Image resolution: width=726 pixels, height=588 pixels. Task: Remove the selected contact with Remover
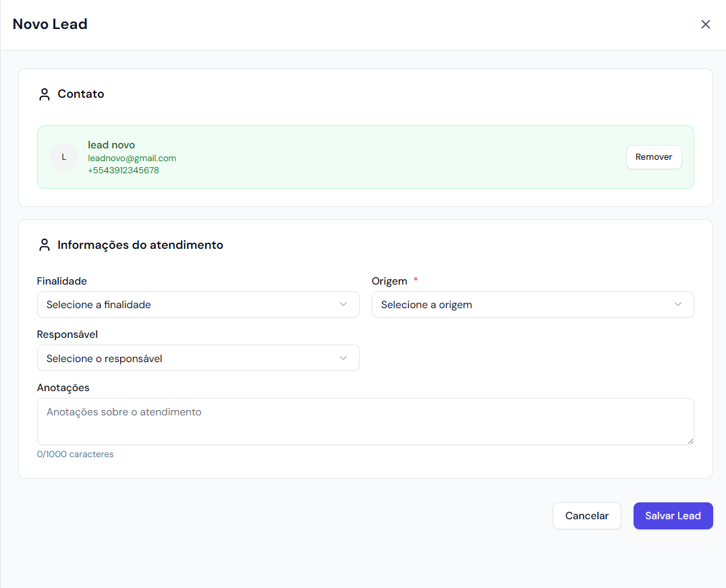click(x=654, y=157)
